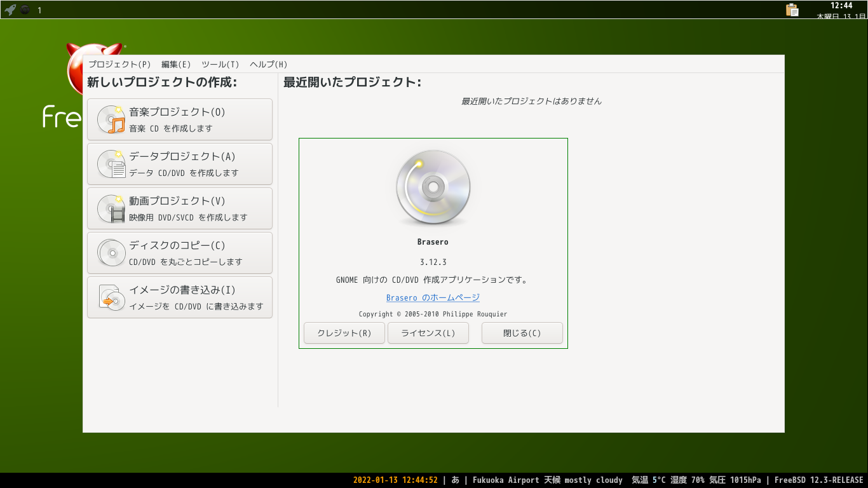
Task: Click the clipboard icon in top panel
Action: (x=792, y=10)
